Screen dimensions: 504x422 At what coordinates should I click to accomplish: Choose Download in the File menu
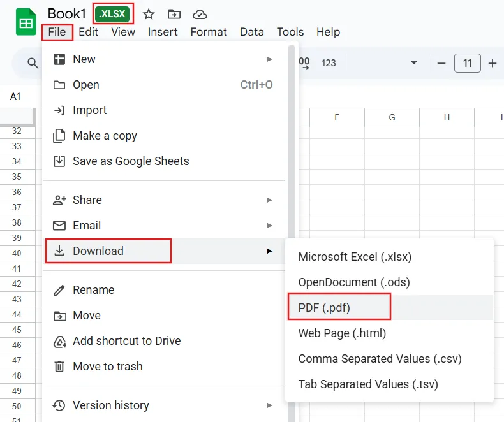tap(163, 251)
